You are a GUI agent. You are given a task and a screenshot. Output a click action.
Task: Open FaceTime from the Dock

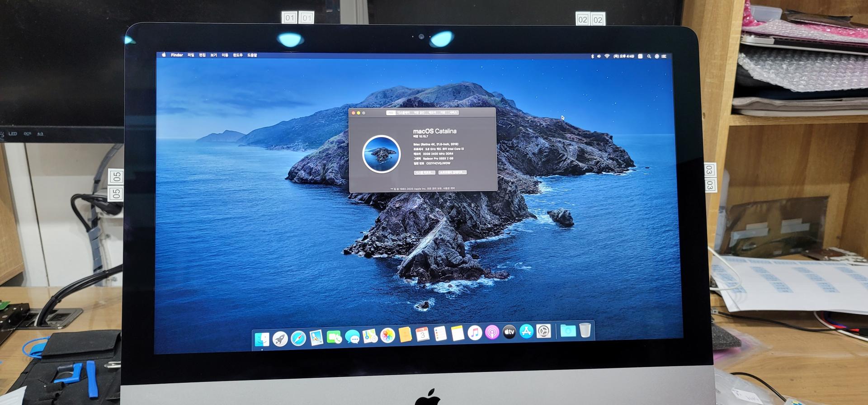334,337
